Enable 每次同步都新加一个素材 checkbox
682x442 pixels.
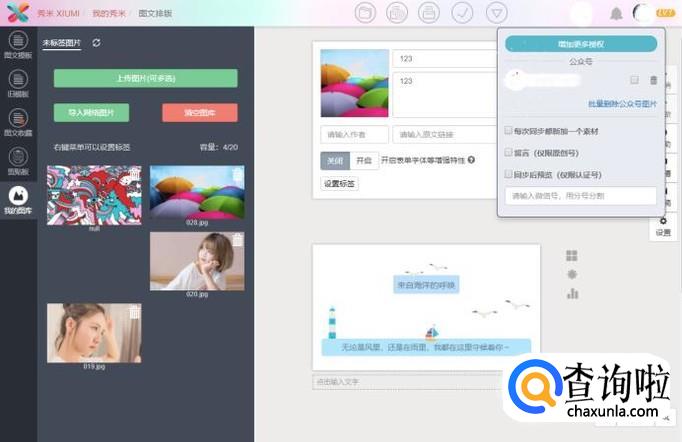[x=509, y=131]
